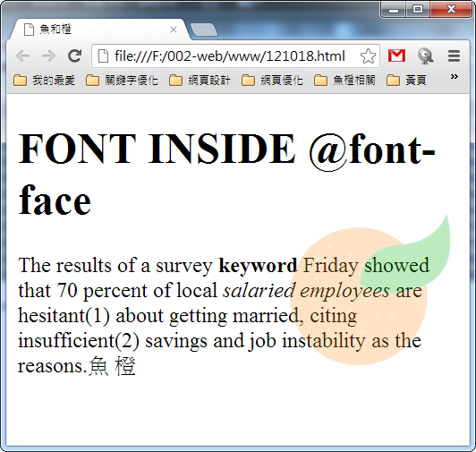
Task: Open the 網頁設計 bookmarks folder
Action: click(200, 81)
